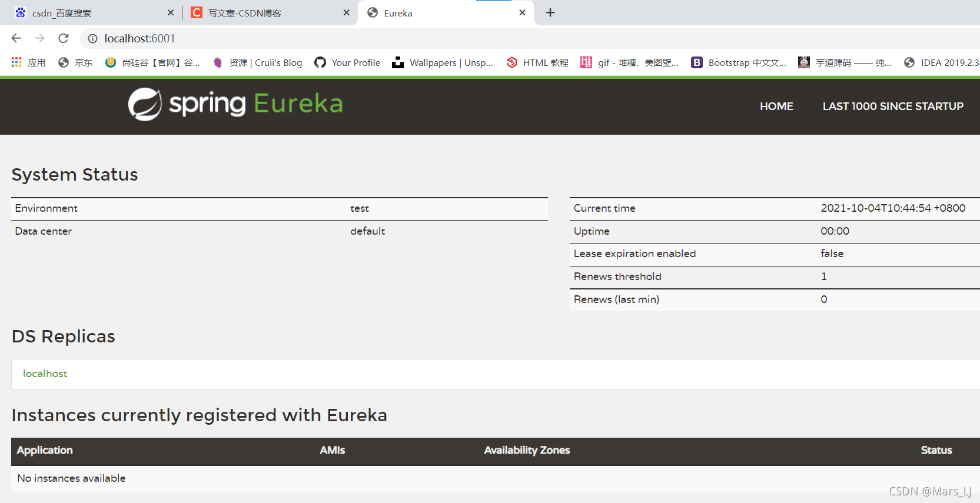Reload the Eureka page
The image size is (980, 503).
64,38
